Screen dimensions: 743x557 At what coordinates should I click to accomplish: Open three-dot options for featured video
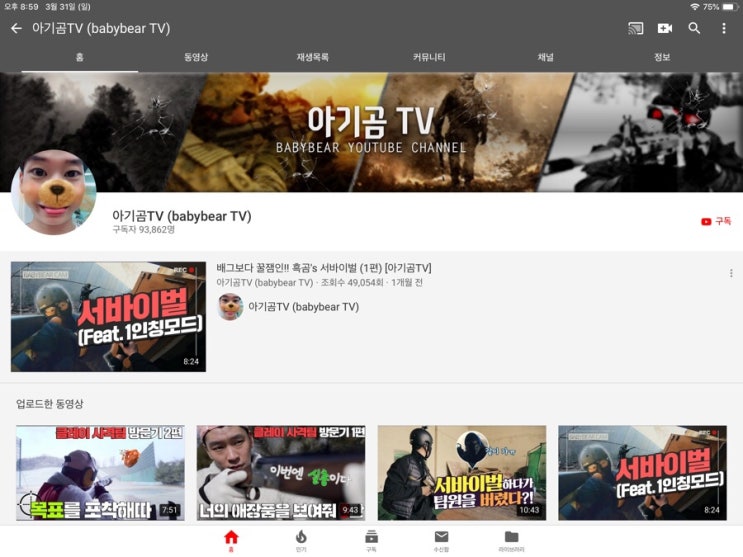click(731, 273)
